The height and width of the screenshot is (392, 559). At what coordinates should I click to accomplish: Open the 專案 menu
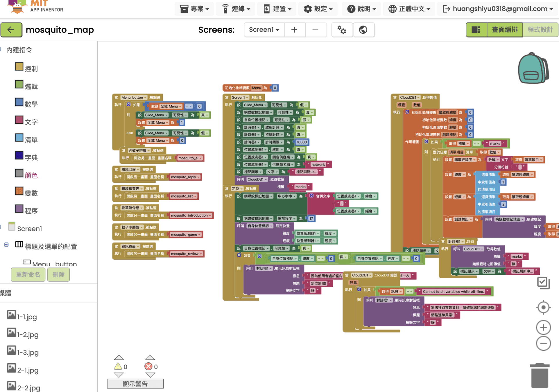194,9
